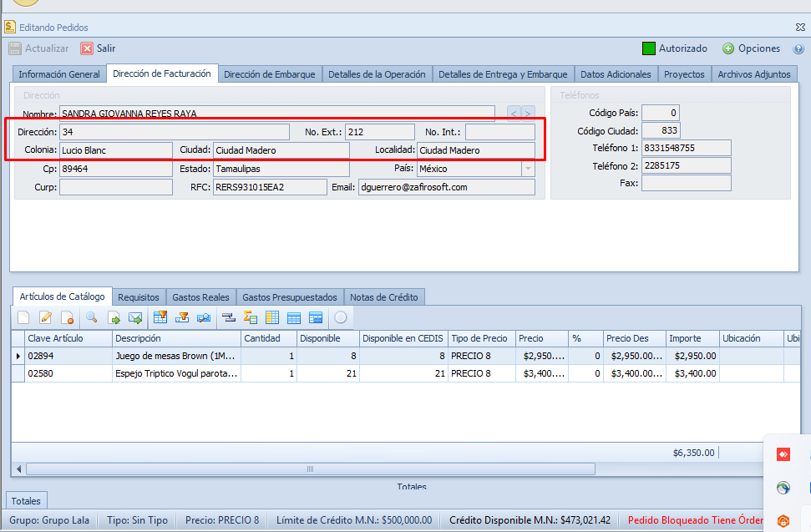Click the new blank document icon in articles toolbar

(23, 317)
